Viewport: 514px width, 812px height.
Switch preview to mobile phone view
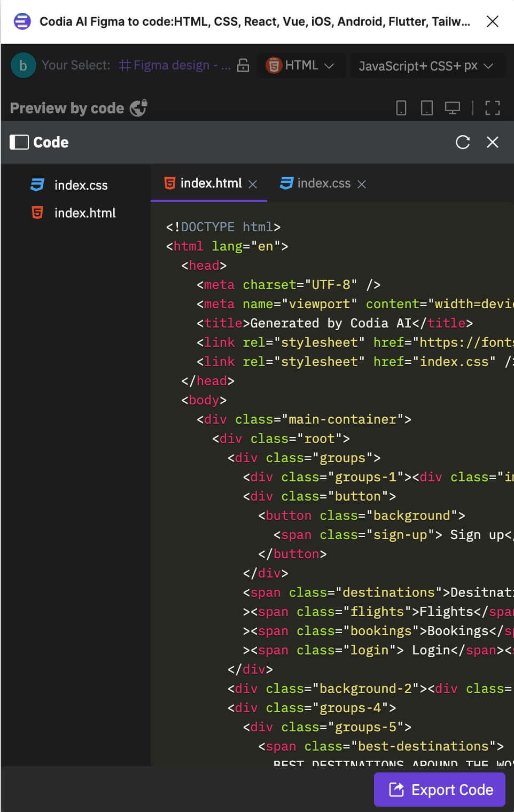(402, 108)
